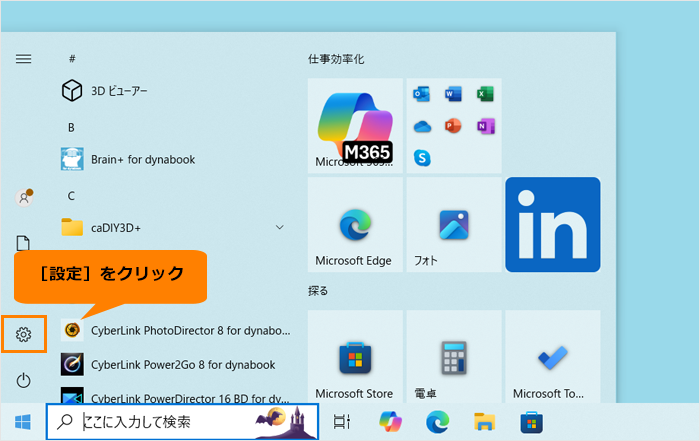Open the LinkedIn tile
The width and height of the screenshot is (700, 441).
tap(553, 225)
